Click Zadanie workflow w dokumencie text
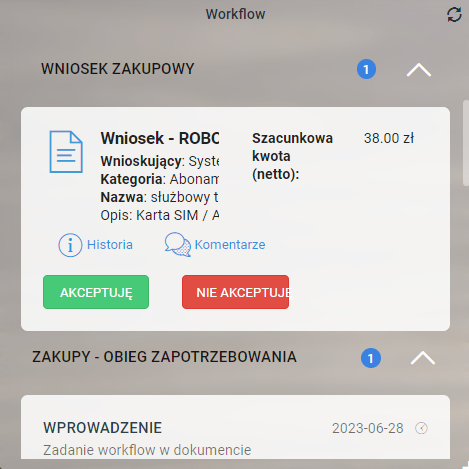The image size is (469, 469). (147, 450)
